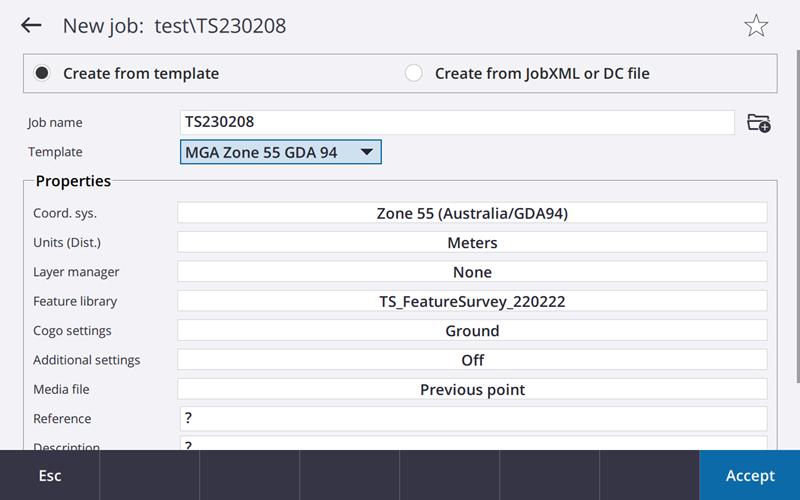Image resolution: width=800 pixels, height=500 pixels.
Task: Select Create from JobXML or DC file
Action: click(x=414, y=73)
